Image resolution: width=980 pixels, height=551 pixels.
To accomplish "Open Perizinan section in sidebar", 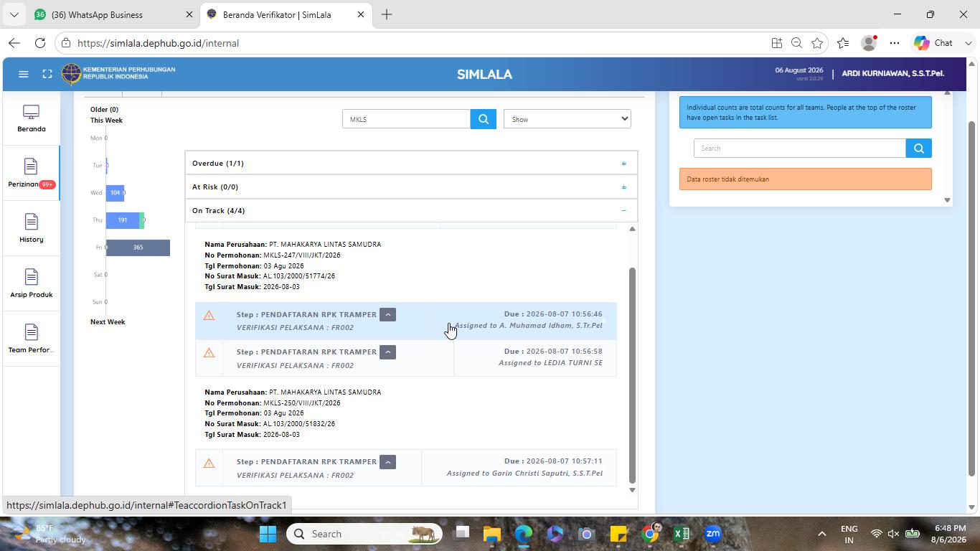I will tap(31, 173).
